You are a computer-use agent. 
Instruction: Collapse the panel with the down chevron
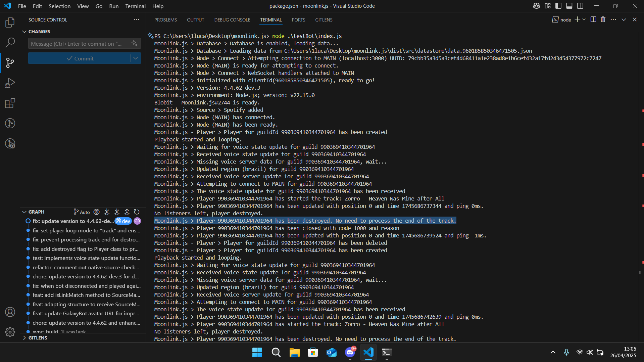pos(624,19)
